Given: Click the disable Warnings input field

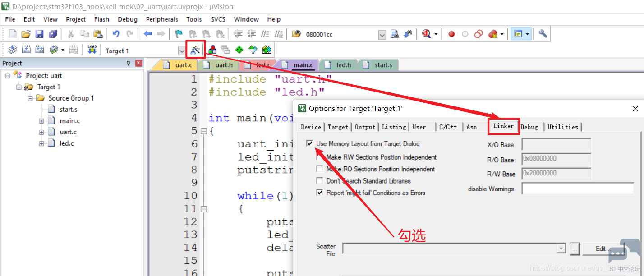Looking at the screenshot, I should (578, 189).
